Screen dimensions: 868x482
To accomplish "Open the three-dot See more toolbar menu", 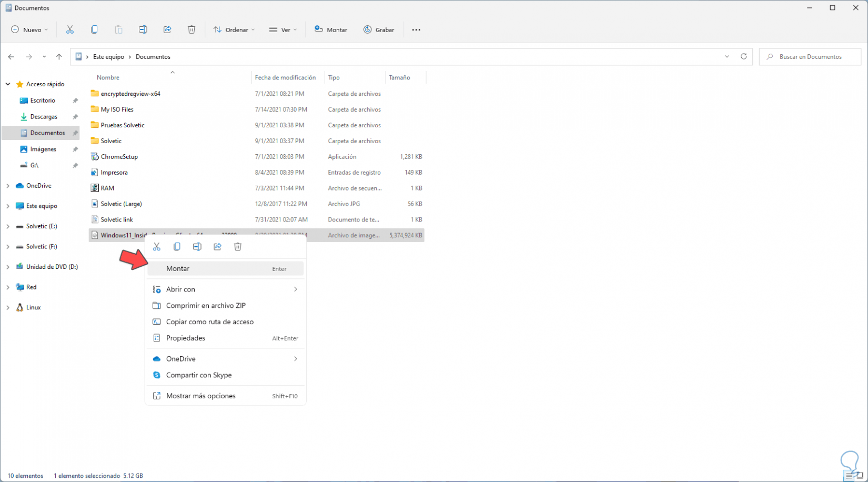I will pyautogui.click(x=416, y=30).
